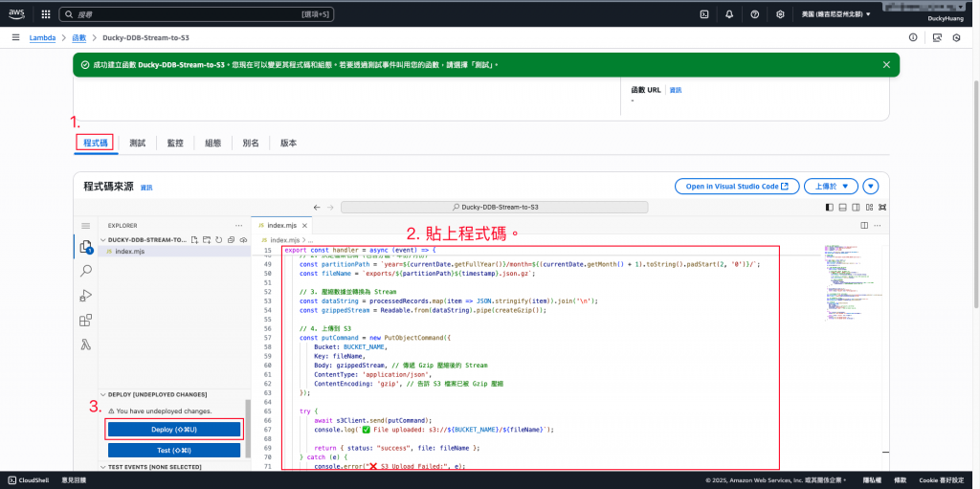The height and width of the screenshot is (489, 980).
Task: Open 意見回饋 feedback link
Action: tap(74, 480)
